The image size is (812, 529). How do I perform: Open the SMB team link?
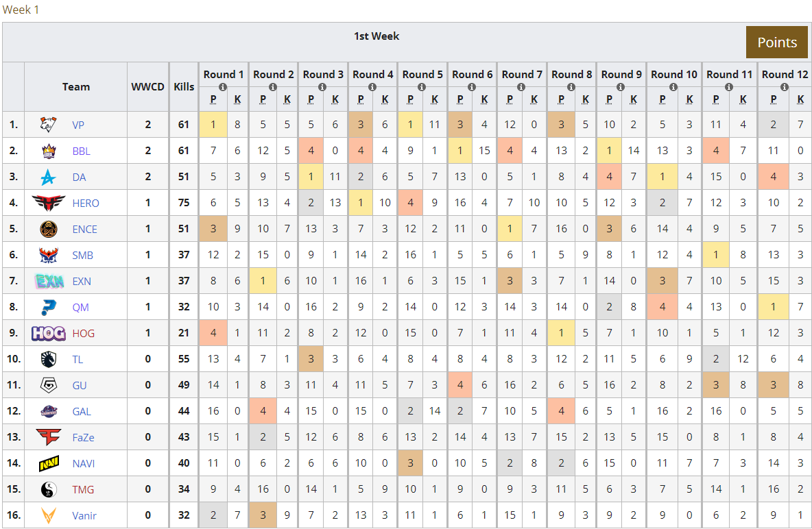coord(82,255)
